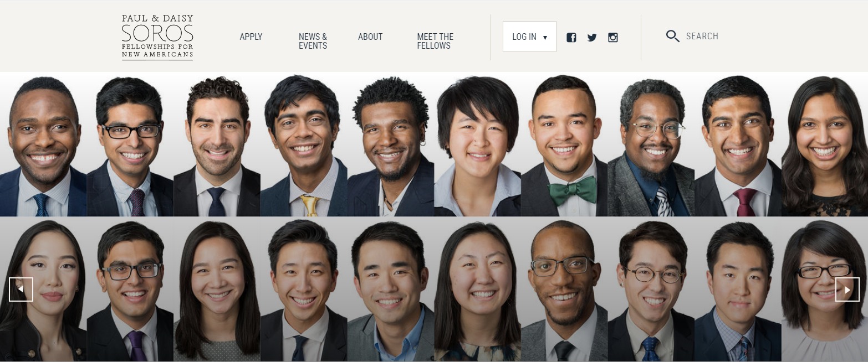Expand the Log In dropdown

tap(529, 37)
